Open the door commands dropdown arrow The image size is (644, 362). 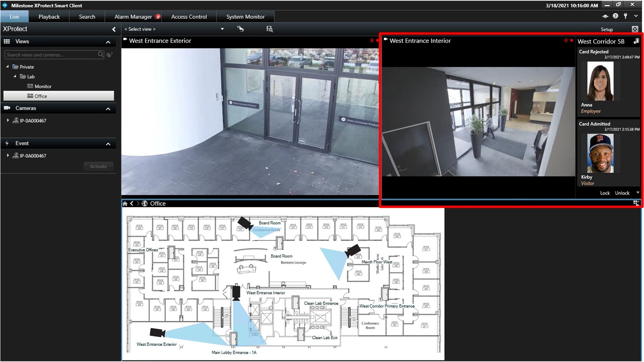click(x=638, y=192)
